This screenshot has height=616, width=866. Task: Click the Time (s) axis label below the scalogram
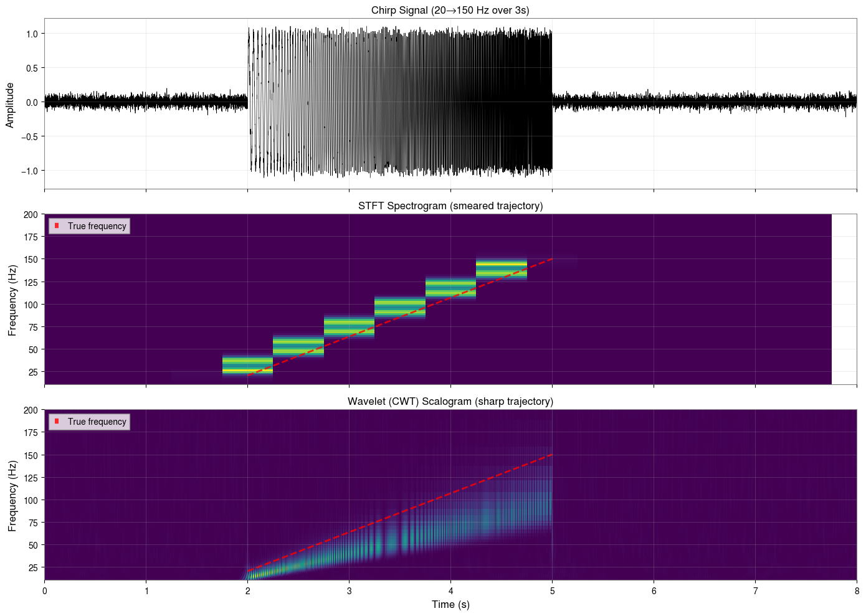[x=450, y=604]
